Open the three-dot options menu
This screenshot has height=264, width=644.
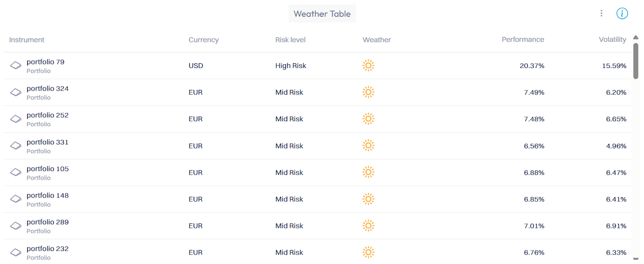tap(601, 14)
